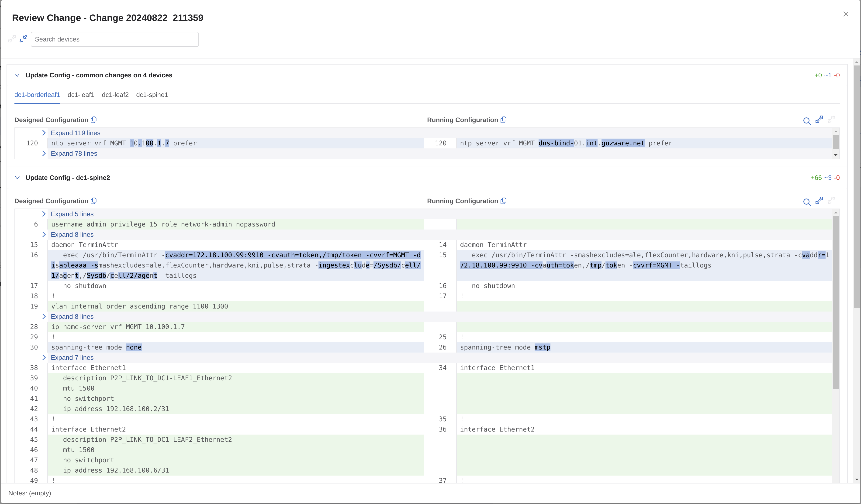Collapse Update Config dc1-spine2 section
Screen dimensions: 861x504
pyautogui.click(x=17, y=178)
